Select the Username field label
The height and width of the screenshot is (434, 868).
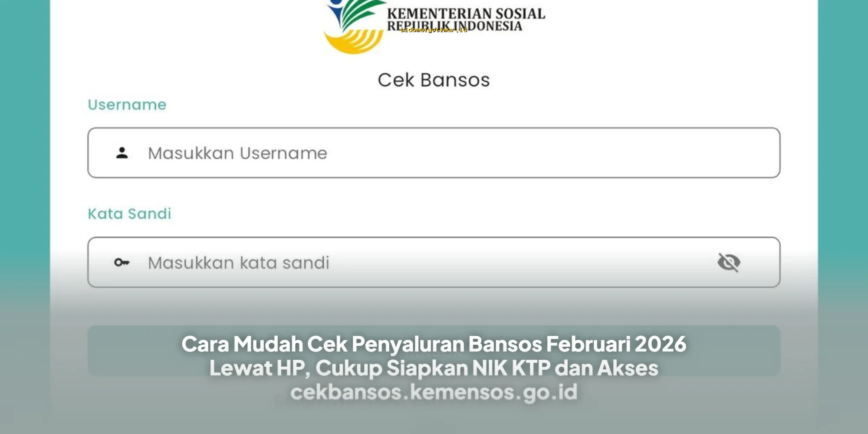point(126,105)
